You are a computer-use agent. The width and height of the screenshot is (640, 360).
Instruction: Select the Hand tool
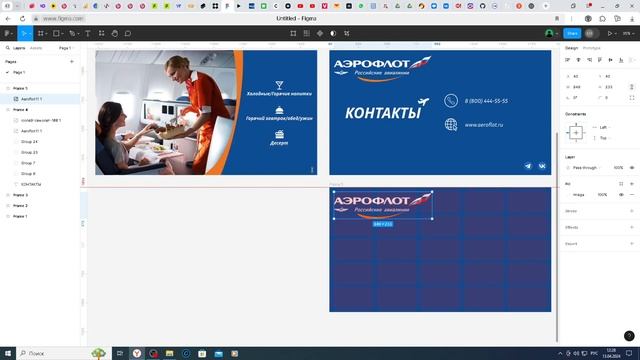(115, 33)
